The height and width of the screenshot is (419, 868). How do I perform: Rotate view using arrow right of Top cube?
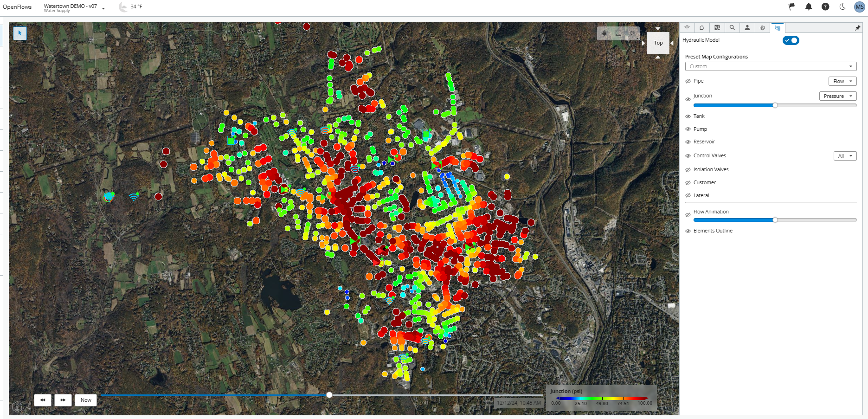point(672,43)
